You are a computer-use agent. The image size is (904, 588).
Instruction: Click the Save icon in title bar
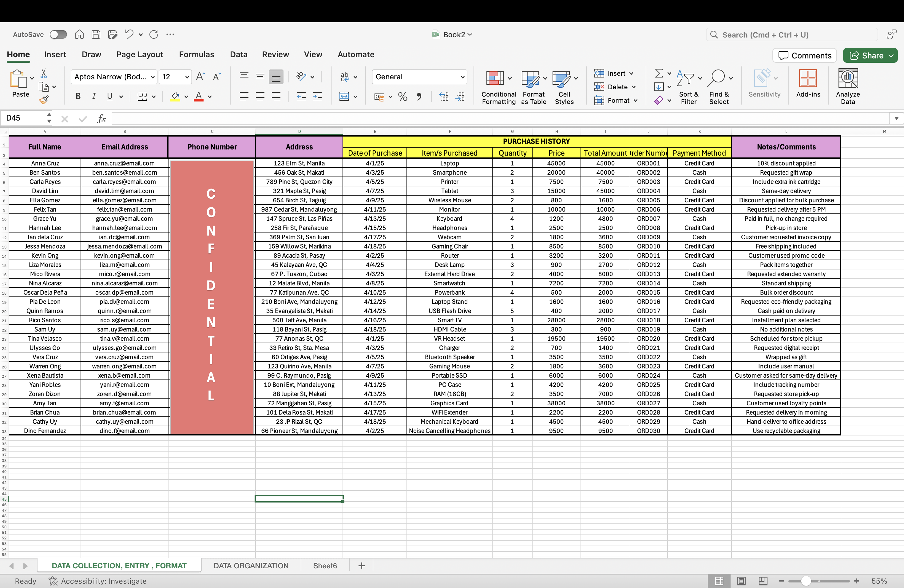pyautogui.click(x=96, y=34)
